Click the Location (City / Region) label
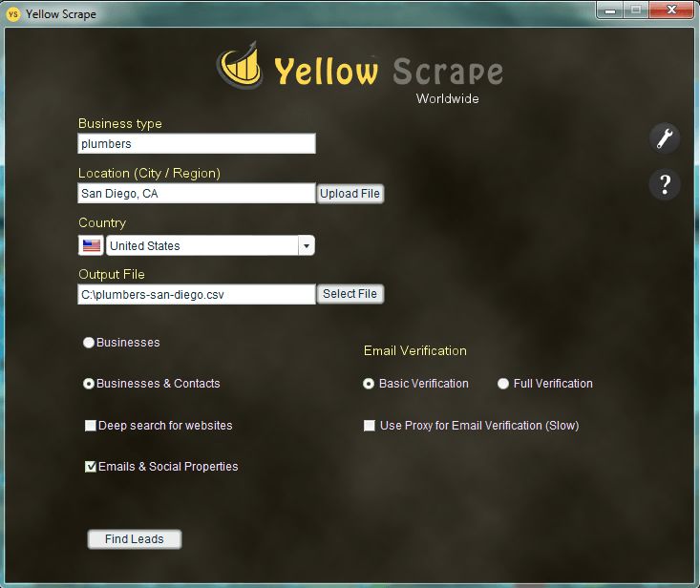 pyautogui.click(x=149, y=173)
